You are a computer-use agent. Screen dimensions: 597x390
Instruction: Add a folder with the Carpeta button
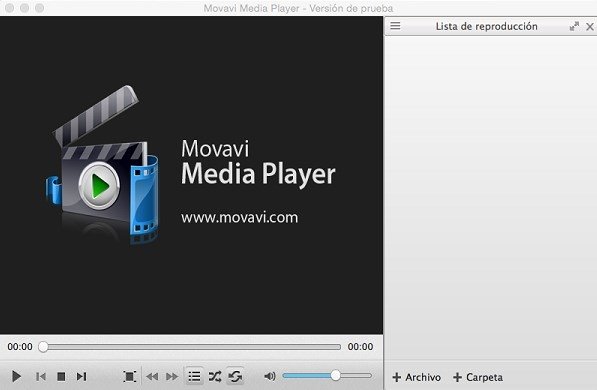(x=478, y=377)
